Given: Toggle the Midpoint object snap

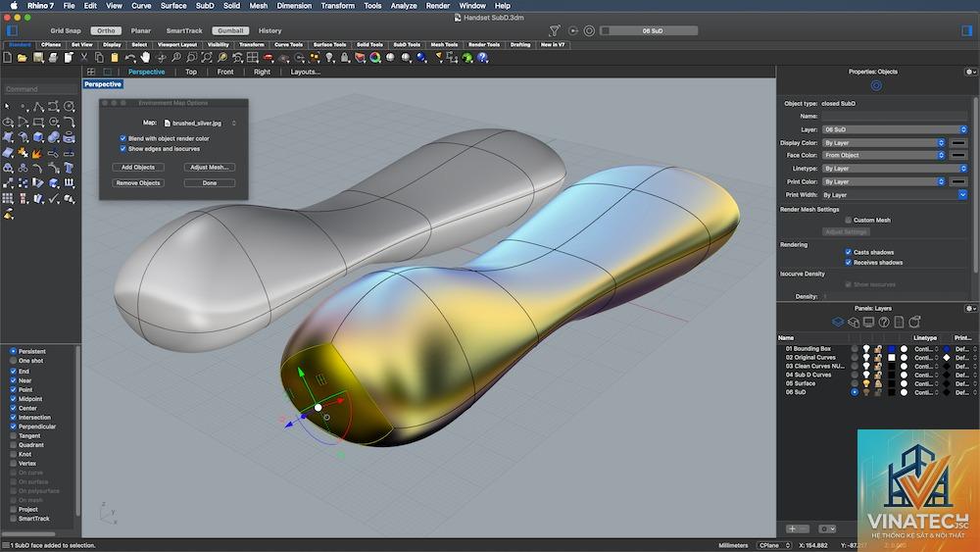Looking at the screenshot, I should (x=13, y=399).
